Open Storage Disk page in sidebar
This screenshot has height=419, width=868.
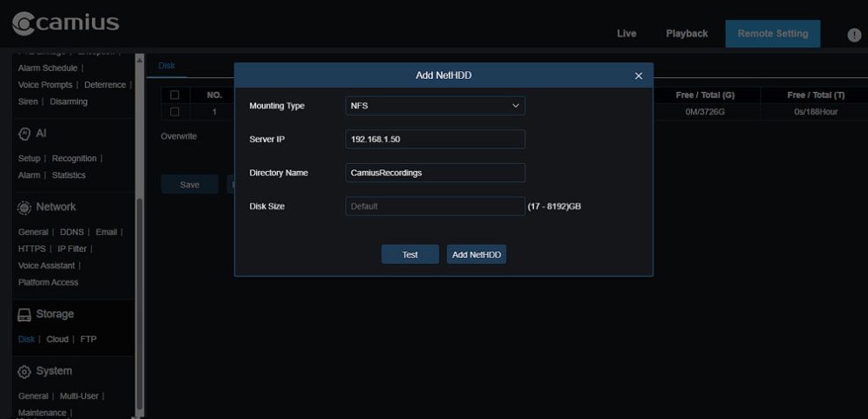coord(26,339)
